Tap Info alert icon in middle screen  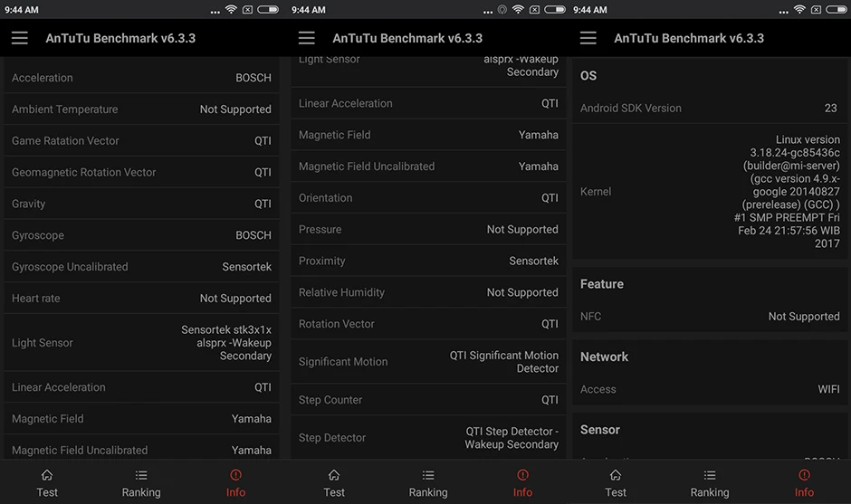click(x=522, y=475)
